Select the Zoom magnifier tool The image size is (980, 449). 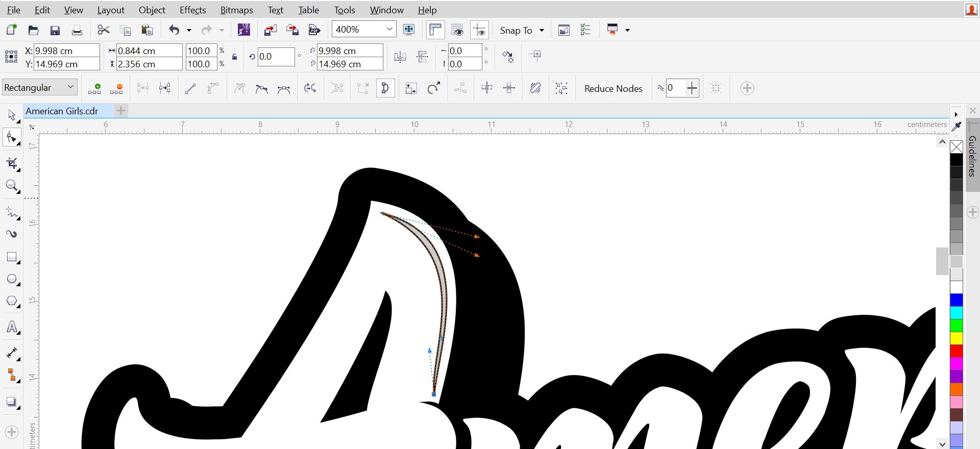pos(12,186)
